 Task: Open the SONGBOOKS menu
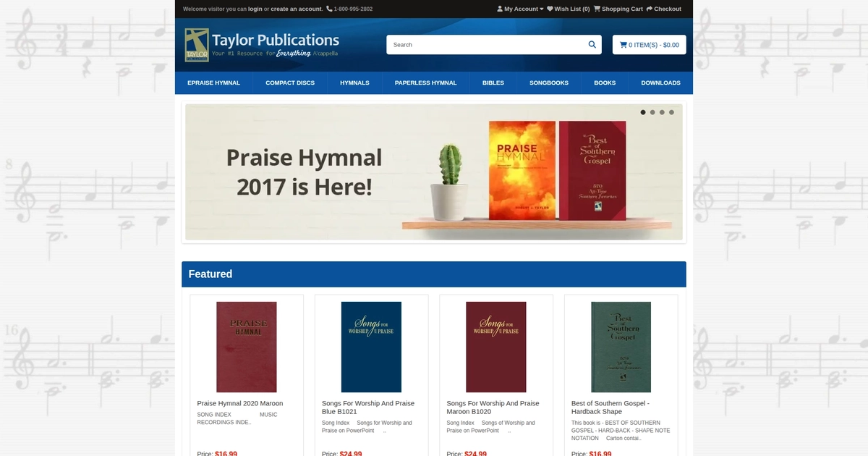click(549, 83)
